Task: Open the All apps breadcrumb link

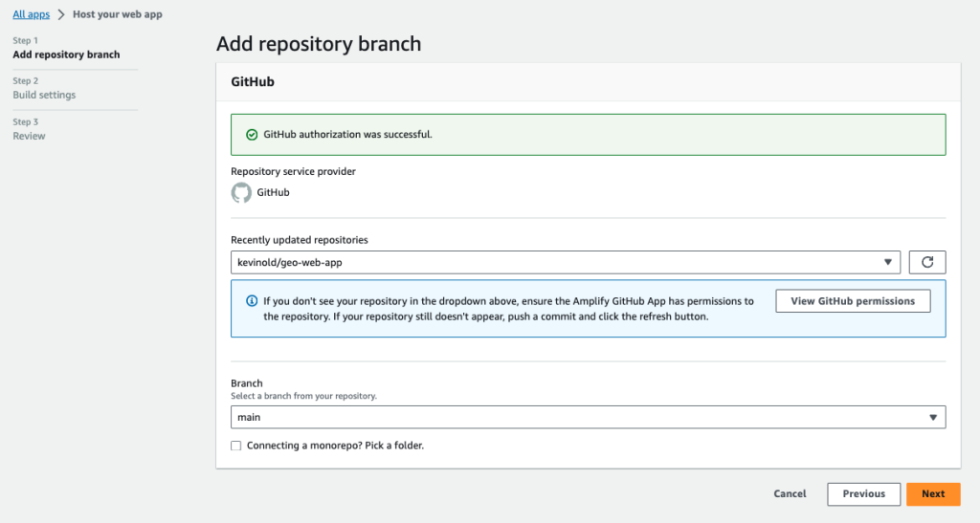Action: click(32, 14)
